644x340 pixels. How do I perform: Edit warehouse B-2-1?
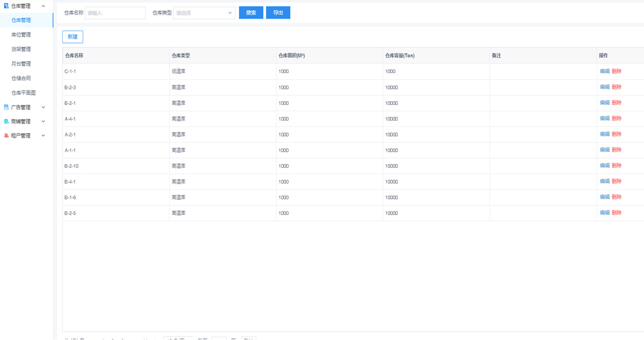click(x=604, y=103)
